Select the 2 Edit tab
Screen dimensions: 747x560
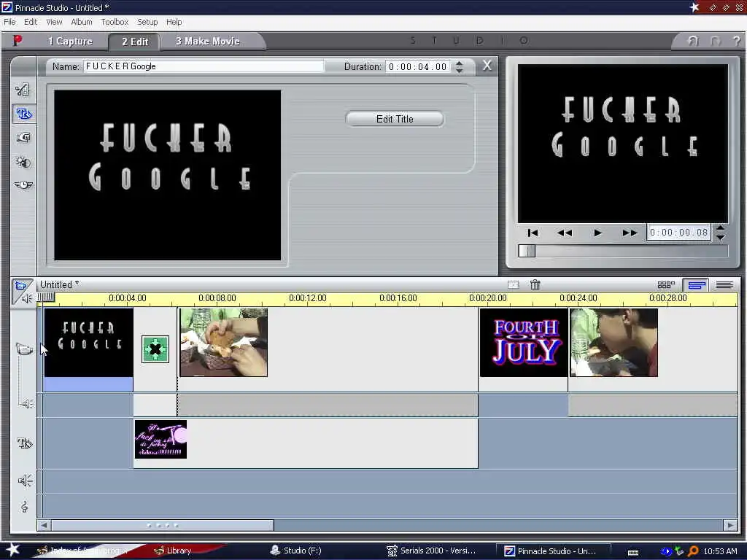pyautogui.click(x=135, y=42)
